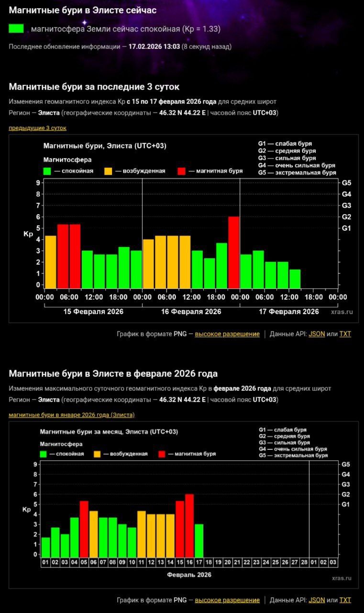The image size is (364, 613).
Task: Click green indicator beside current magnetosphere status
Action: pos(16,29)
